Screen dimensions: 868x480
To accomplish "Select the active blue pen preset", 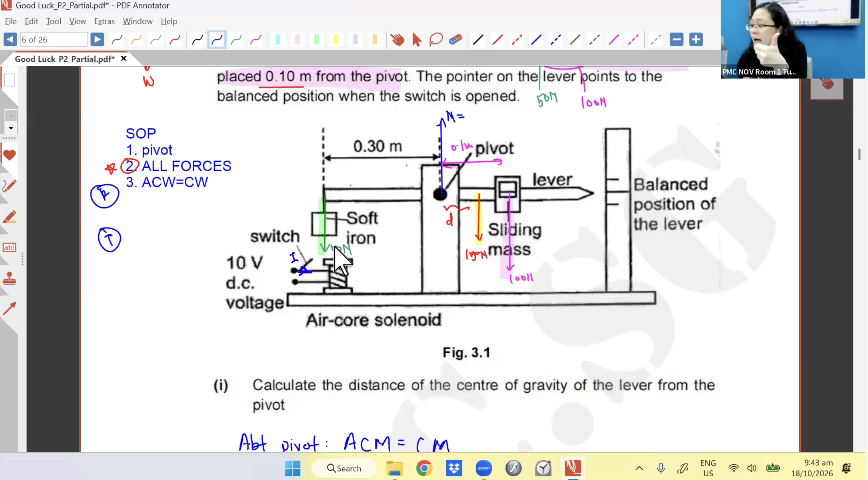I will coord(217,39).
